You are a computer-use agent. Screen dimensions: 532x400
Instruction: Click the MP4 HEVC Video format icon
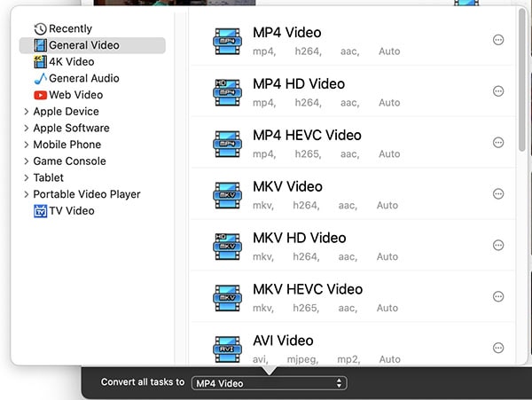(227, 144)
